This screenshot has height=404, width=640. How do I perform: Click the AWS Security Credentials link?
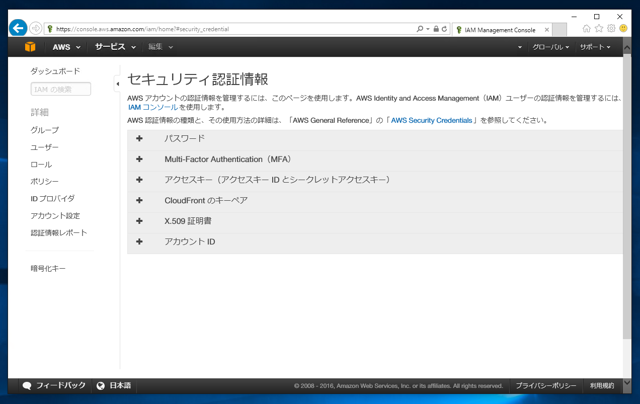coord(431,120)
